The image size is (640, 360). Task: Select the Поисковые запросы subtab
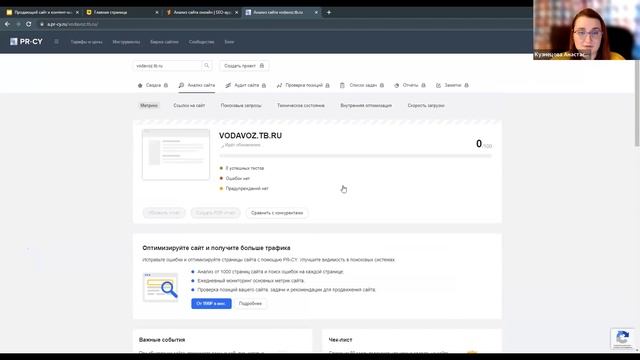[x=241, y=106]
